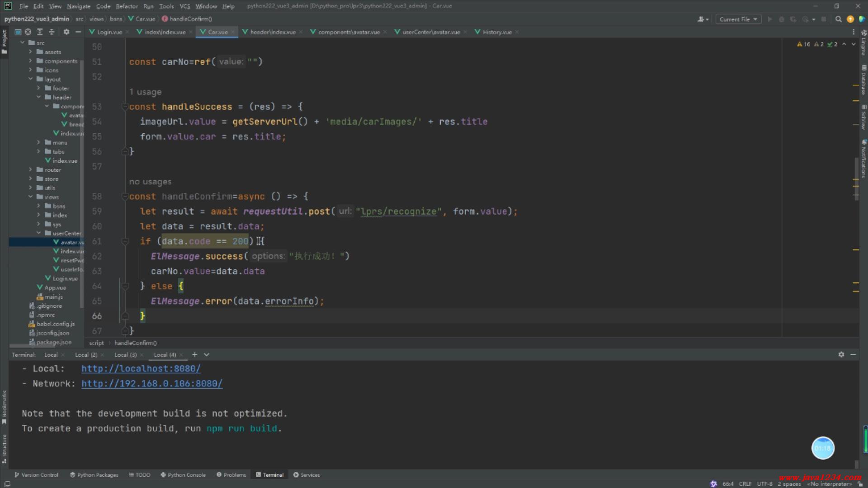The height and width of the screenshot is (488, 868).
Task: Click Select Opened File target icon
Action: click(28, 32)
